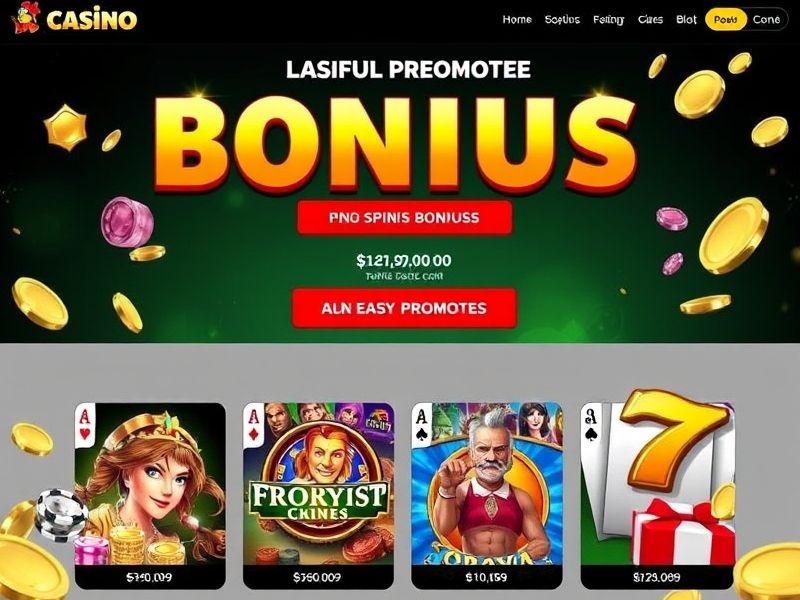800x600 pixels.
Task: Click the CASINO logo text
Action: pyautogui.click(x=92, y=20)
